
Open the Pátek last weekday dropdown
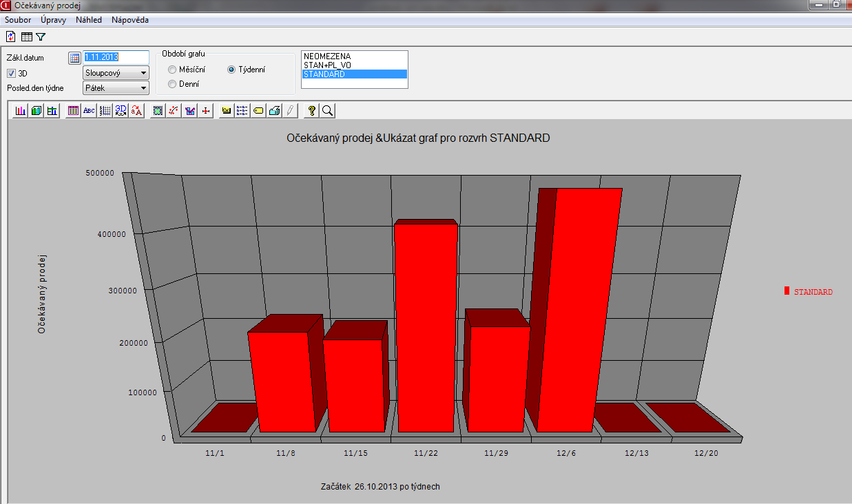(143, 88)
